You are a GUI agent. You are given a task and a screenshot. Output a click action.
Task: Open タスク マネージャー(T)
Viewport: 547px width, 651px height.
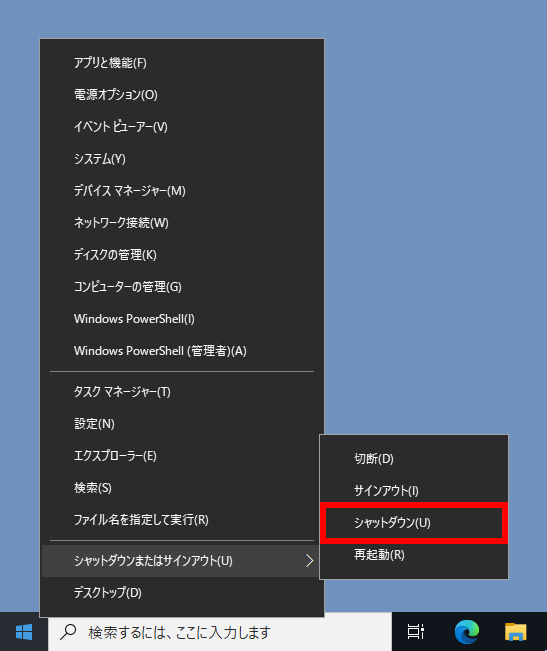pos(182,392)
